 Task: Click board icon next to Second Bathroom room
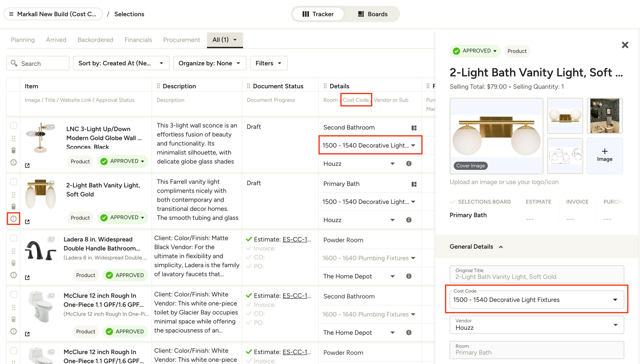414,128
